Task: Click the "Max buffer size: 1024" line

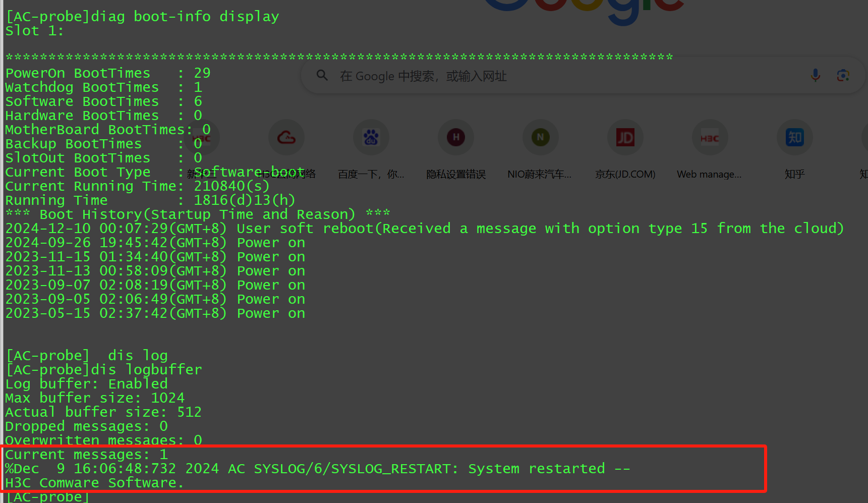Action: [95, 398]
